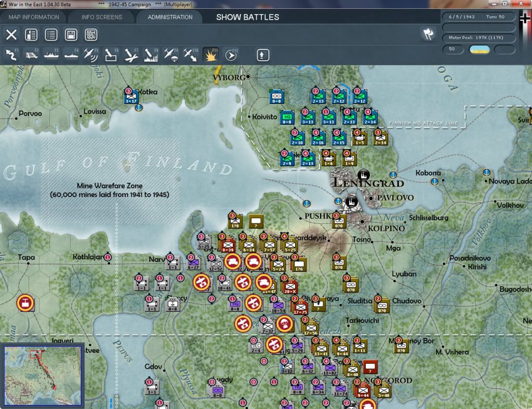This screenshot has height=409, width=532.
Task: Select the 1=5 unit counter north of Leningrad
Action: click(360, 138)
